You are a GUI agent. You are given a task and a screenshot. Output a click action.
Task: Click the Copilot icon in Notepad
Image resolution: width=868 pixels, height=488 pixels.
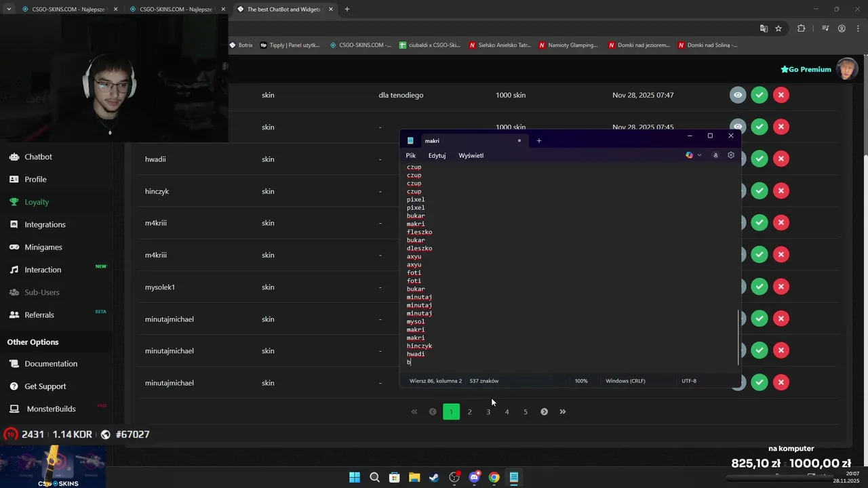(x=690, y=155)
